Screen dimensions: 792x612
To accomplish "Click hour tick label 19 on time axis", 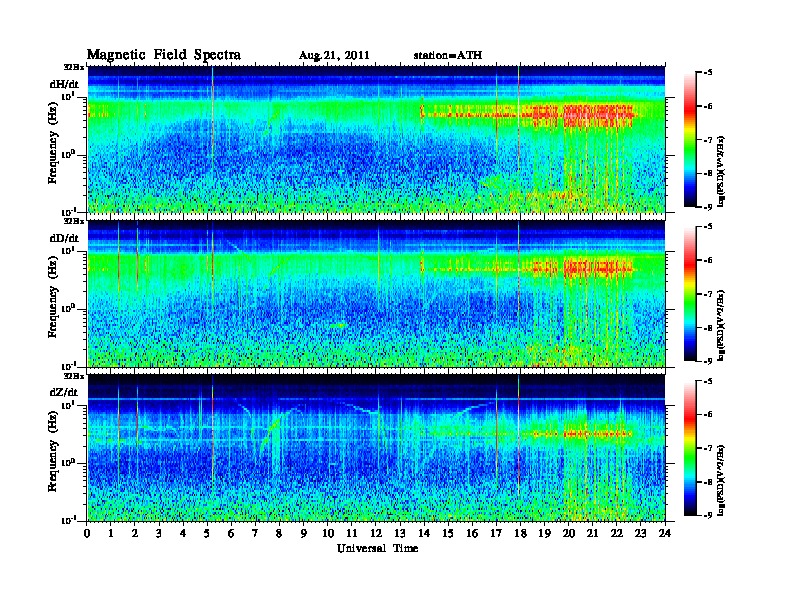I will click(x=544, y=533).
